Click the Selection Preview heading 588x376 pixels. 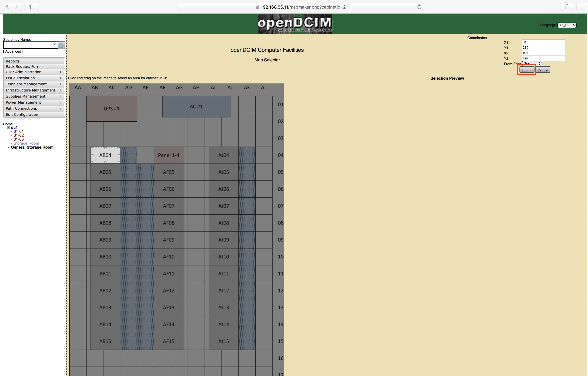point(447,78)
